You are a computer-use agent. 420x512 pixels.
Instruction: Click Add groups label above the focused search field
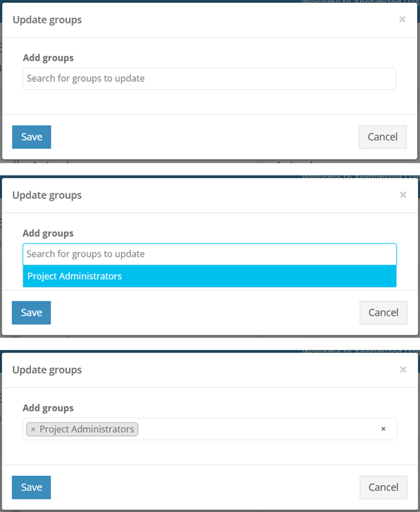(48, 233)
